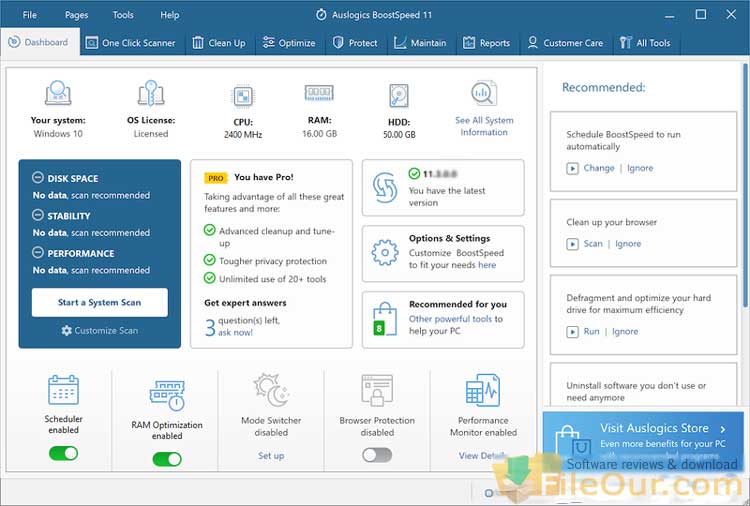Click play icon beside Scan

[x=572, y=244]
